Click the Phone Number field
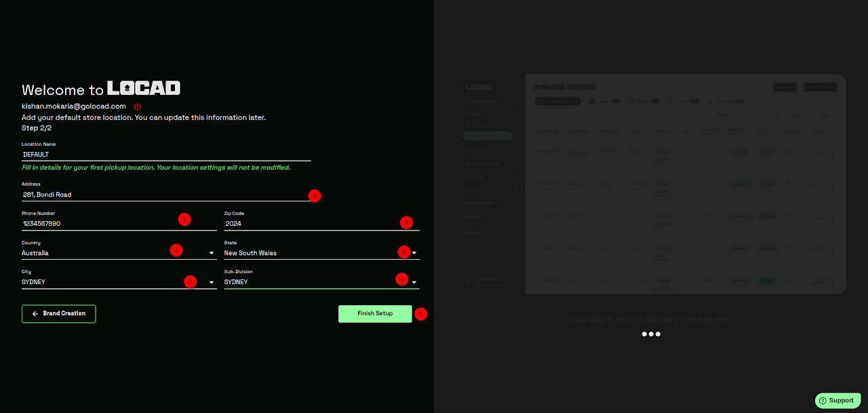Viewport: 868px width, 413px height. [119, 224]
